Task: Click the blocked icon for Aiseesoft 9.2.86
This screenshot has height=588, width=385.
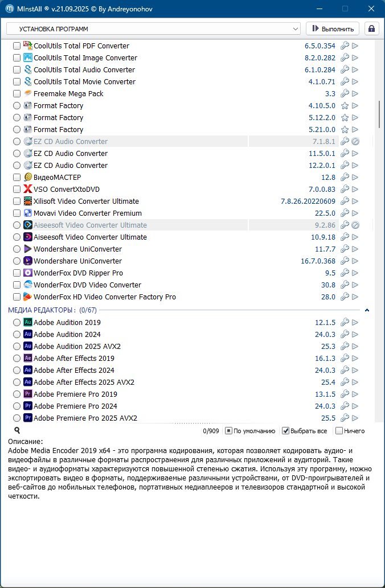Action: click(355, 225)
